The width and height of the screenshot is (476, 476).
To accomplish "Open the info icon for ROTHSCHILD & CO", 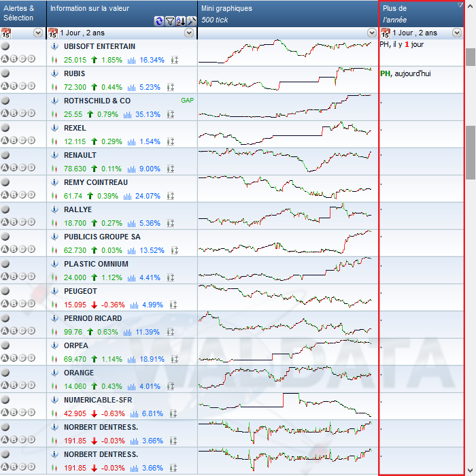I will [x=54, y=101].
